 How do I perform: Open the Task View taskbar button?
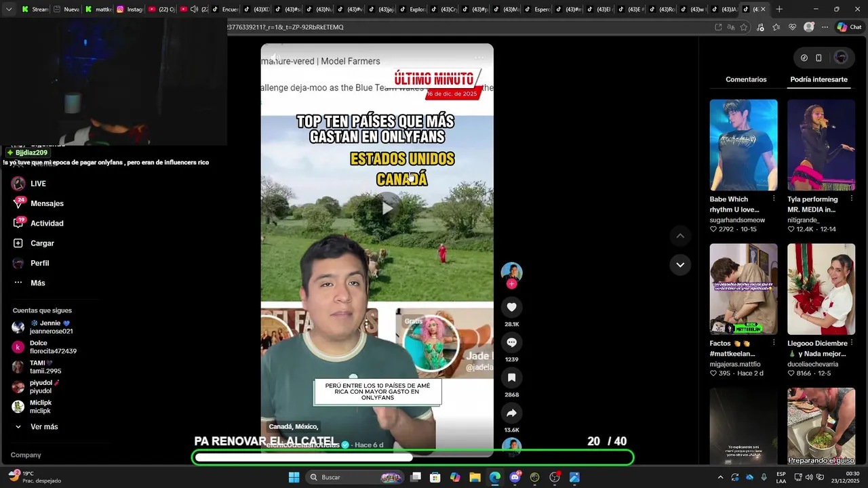pos(416,477)
